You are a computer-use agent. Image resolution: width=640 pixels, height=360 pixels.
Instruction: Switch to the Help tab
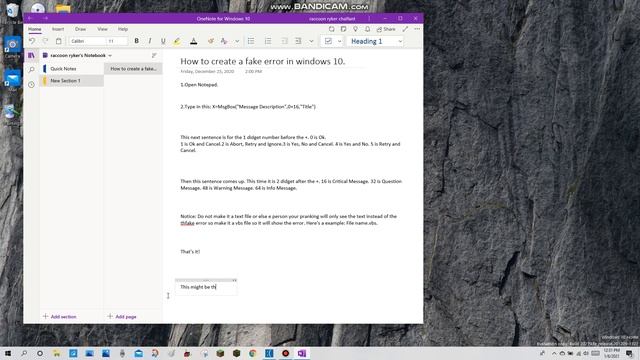coord(123,29)
